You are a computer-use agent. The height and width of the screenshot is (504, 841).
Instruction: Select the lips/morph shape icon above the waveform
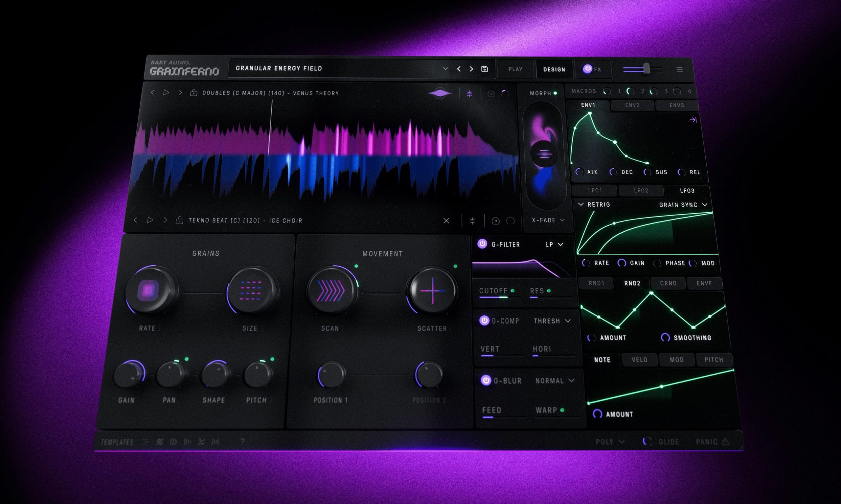pyautogui.click(x=440, y=94)
